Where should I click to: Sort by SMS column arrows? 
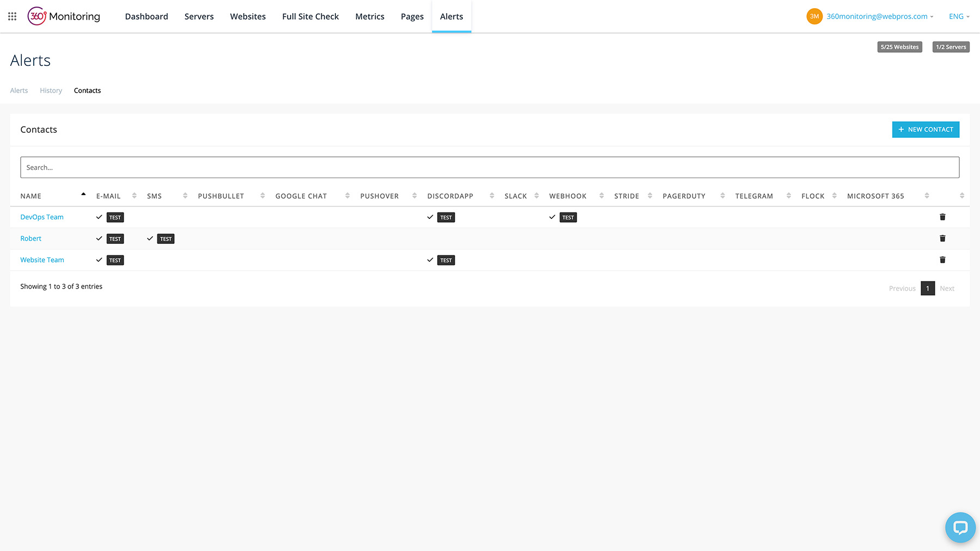click(x=185, y=195)
